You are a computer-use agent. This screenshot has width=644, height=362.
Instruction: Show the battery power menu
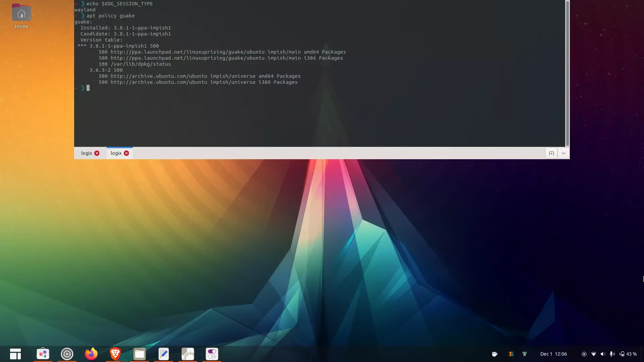coord(623,354)
